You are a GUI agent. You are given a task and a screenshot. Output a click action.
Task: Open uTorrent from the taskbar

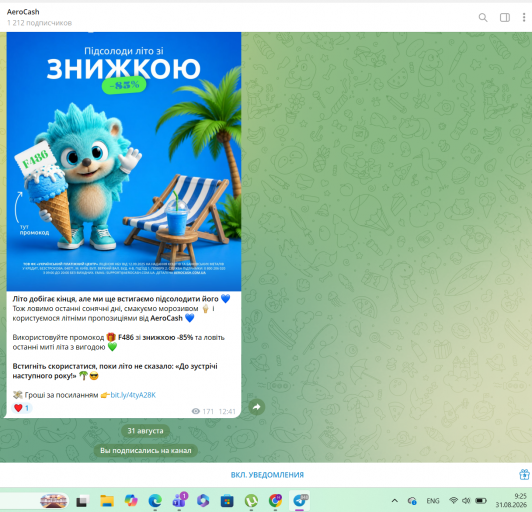(251, 501)
